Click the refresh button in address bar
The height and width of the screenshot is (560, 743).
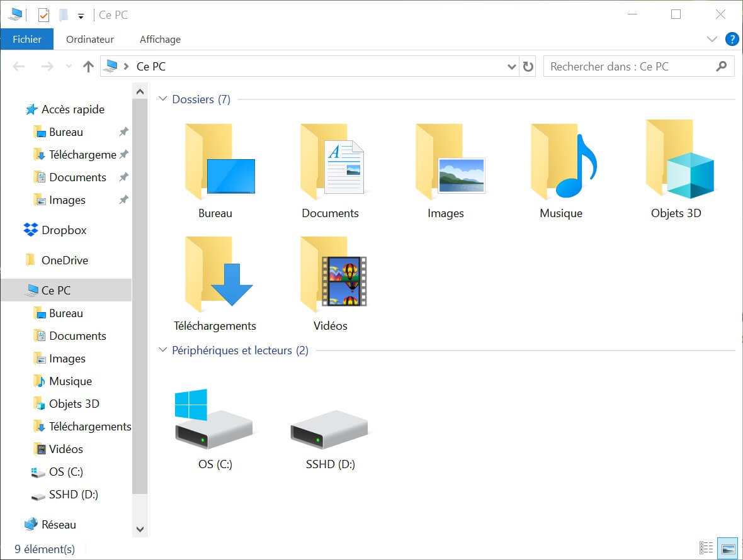[x=528, y=67]
